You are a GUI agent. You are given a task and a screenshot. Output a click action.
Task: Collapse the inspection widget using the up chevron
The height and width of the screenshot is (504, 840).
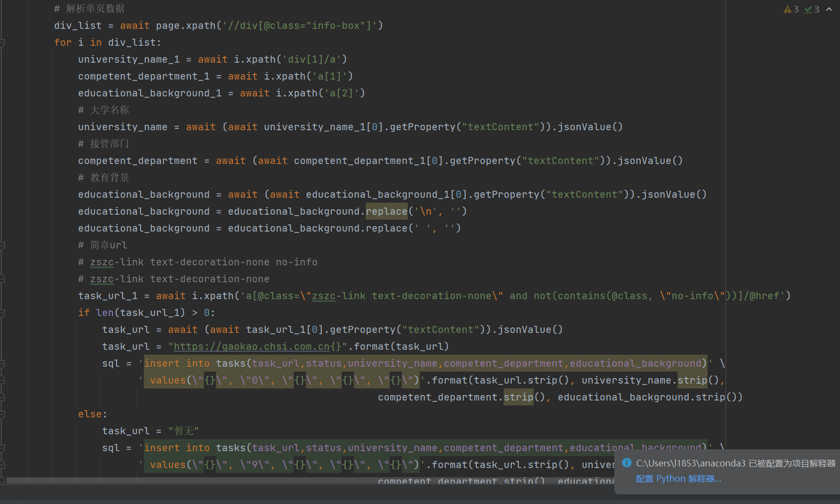[x=829, y=9]
